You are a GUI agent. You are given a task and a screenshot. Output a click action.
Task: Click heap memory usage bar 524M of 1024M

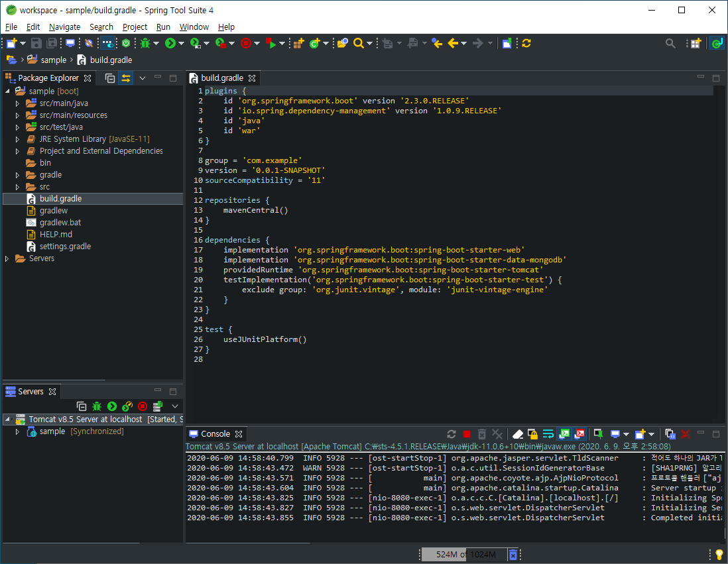[x=463, y=554]
